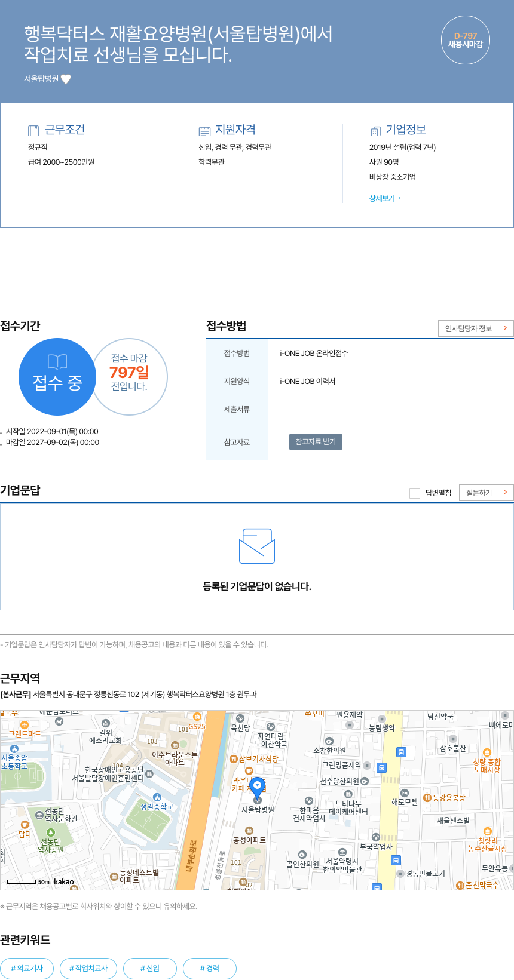Click the bus stop icon near 경동민물고기
Viewport: 514px width, 980px height.
point(396,860)
